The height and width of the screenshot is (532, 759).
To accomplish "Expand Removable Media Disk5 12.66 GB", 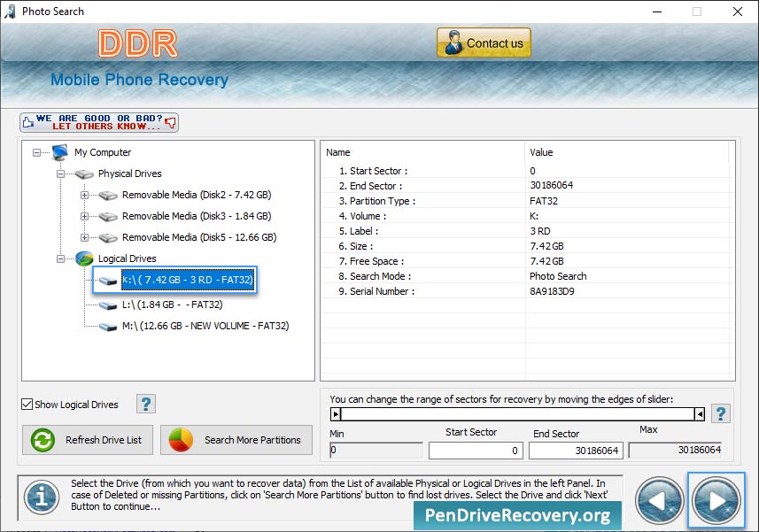I will (84, 238).
